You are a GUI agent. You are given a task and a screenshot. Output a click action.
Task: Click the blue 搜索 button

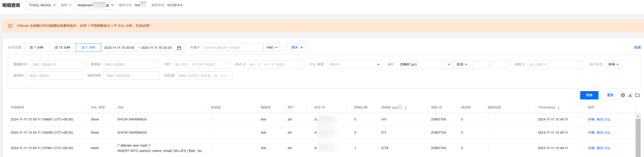pyautogui.click(x=589, y=95)
